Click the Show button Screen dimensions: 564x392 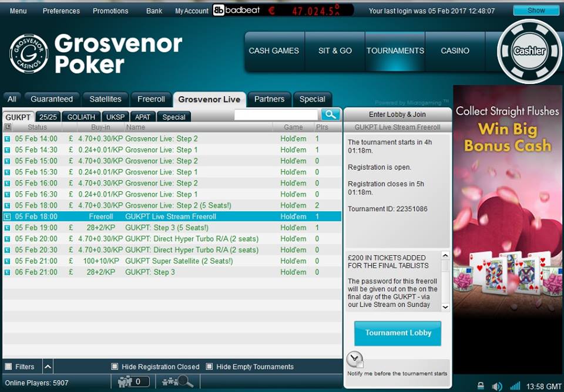point(536,11)
